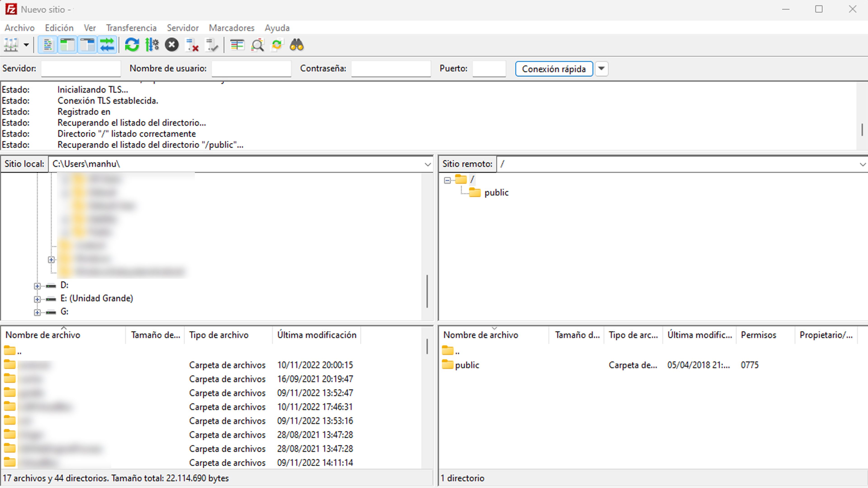Toggle directory comparison icon
868x488 pixels.
pos(257,45)
